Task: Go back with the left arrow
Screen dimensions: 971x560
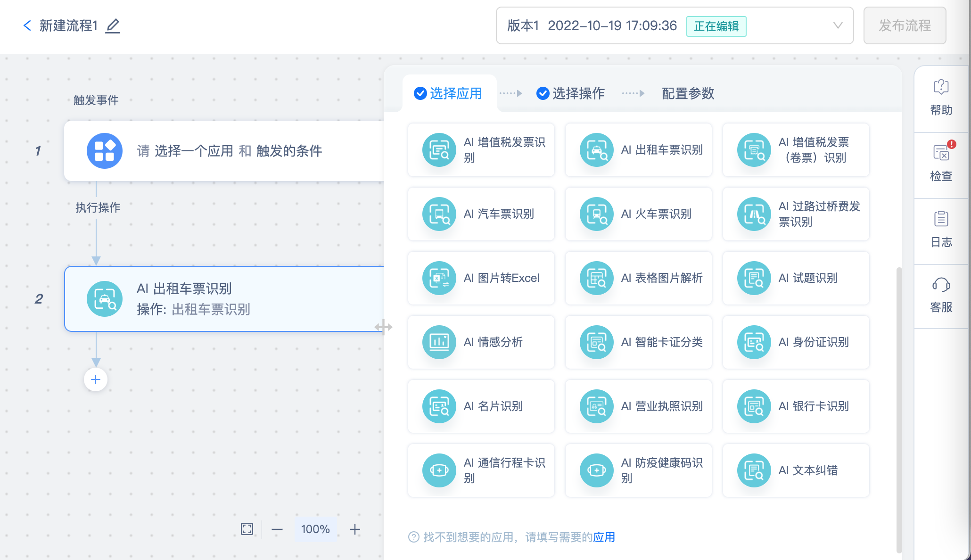Action: click(27, 25)
